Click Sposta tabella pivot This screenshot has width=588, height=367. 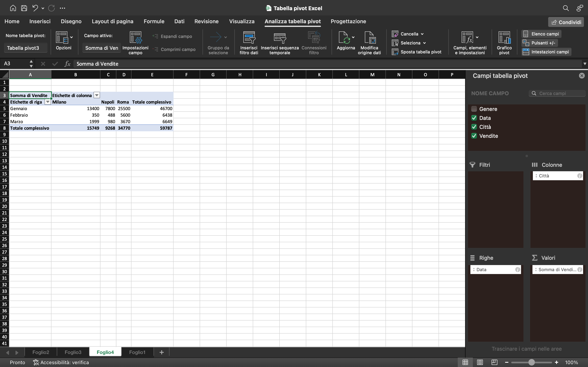click(416, 52)
